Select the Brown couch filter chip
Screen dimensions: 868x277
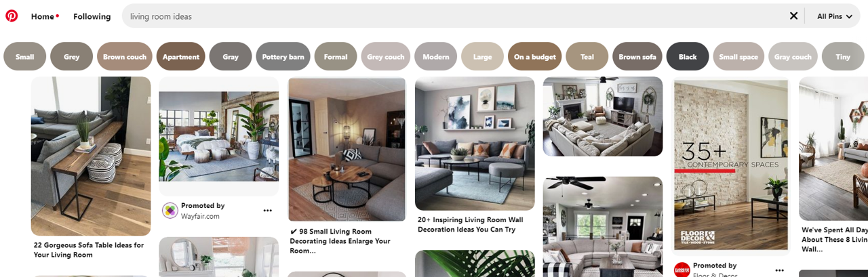click(x=125, y=57)
